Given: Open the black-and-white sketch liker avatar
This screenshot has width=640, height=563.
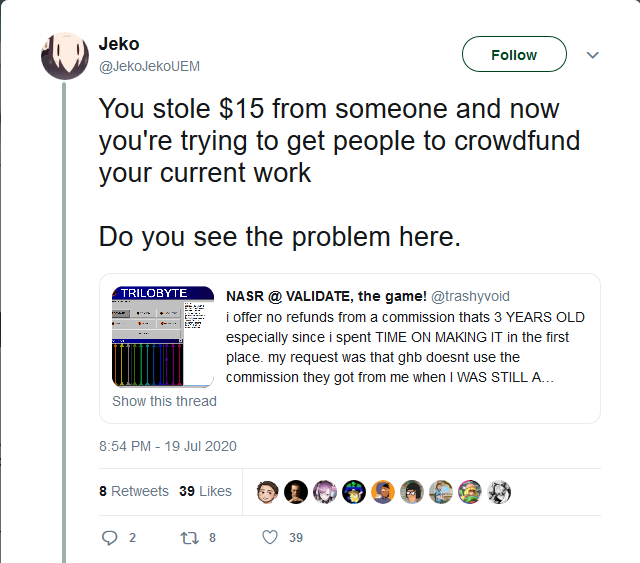Looking at the screenshot, I should pos(499,492).
